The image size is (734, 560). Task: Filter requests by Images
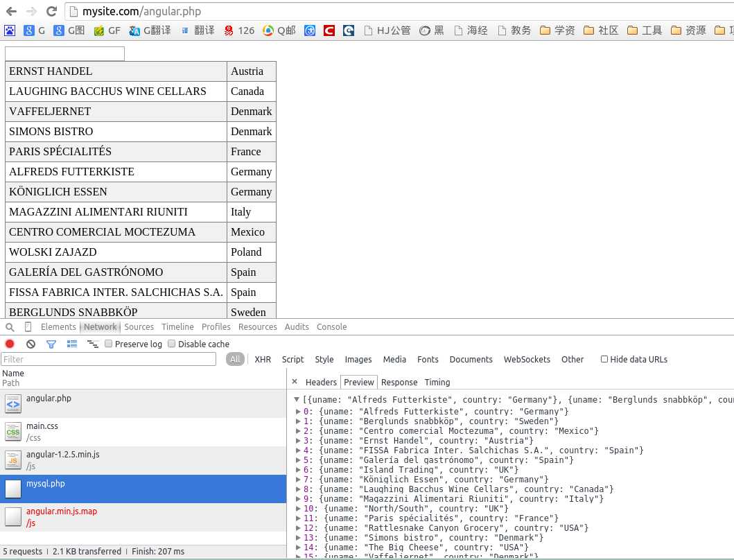[358, 359]
